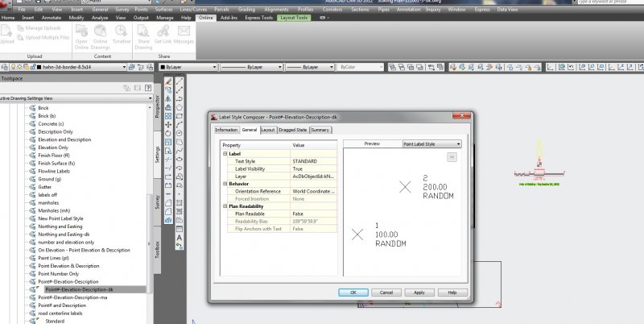Select the multiline text 'A' tool
Viewport: 644px width, 324px height.
coord(179,238)
